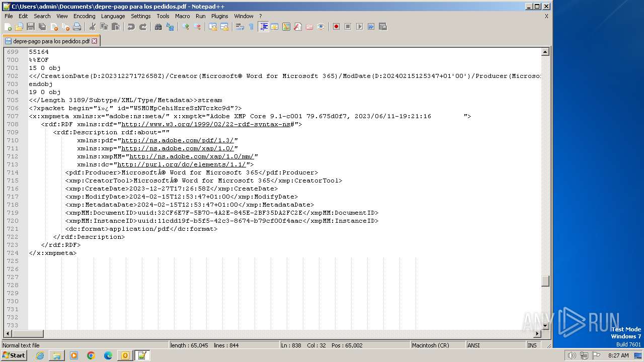Click the horizontal scrollbar thumb

tap(27, 333)
